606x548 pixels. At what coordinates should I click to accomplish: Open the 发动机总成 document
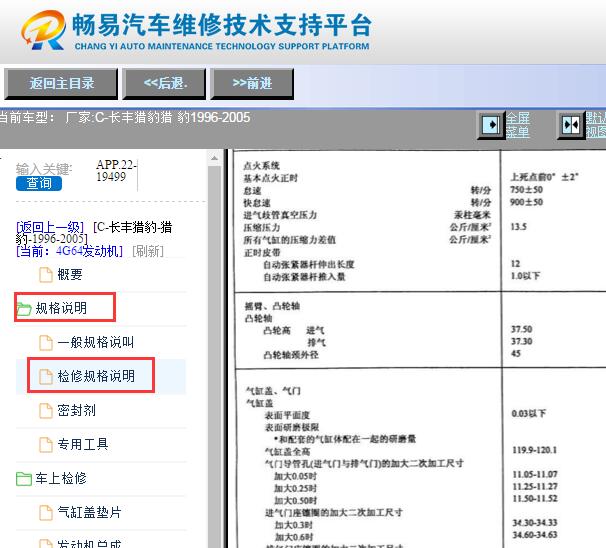[89, 543]
